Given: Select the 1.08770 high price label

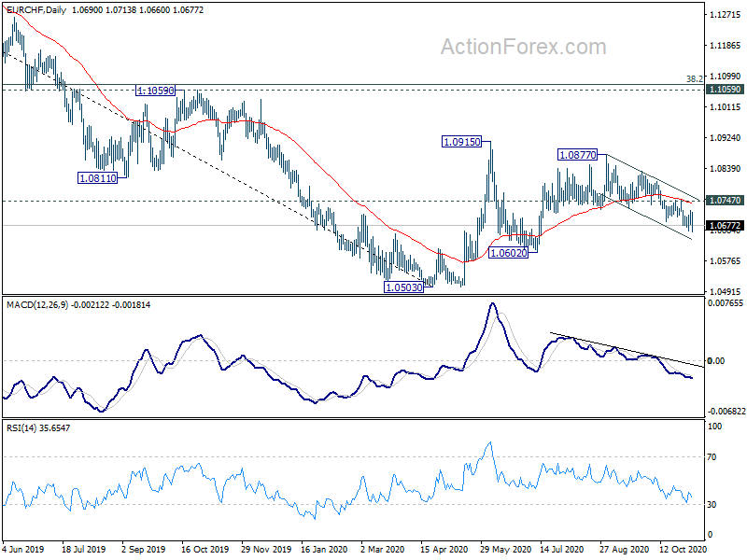Looking at the screenshot, I should click(x=577, y=155).
